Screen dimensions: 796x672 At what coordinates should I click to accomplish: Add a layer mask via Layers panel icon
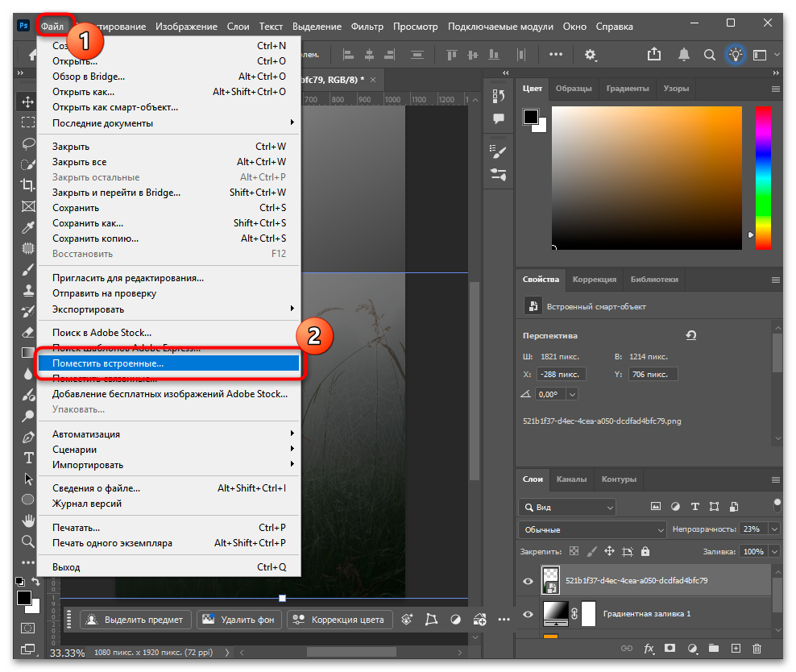click(x=670, y=648)
